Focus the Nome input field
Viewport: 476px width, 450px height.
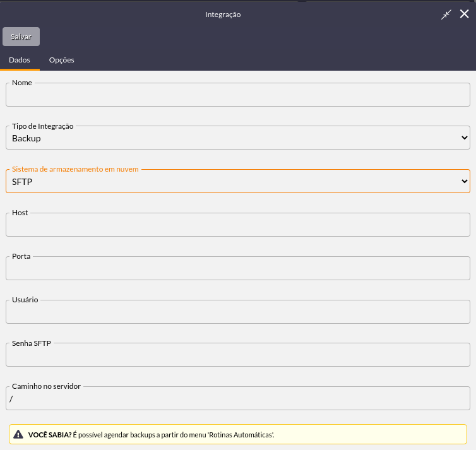pos(238,95)
